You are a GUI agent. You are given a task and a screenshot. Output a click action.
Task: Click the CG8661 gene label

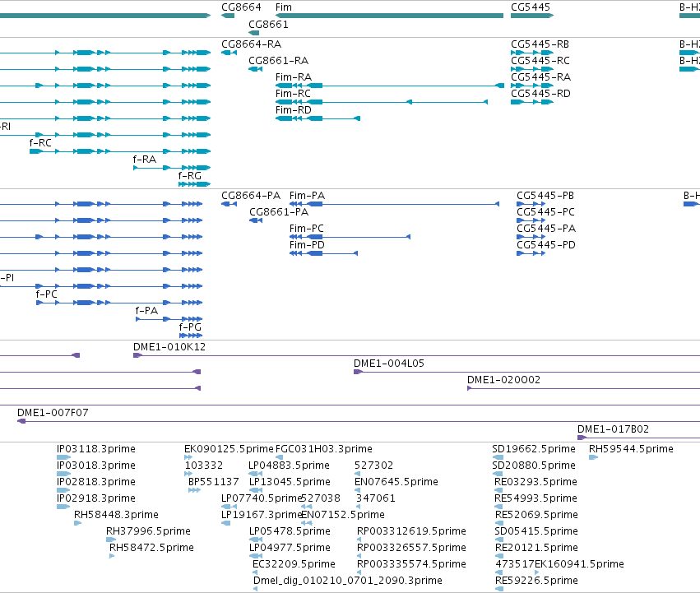click(268, 24)
